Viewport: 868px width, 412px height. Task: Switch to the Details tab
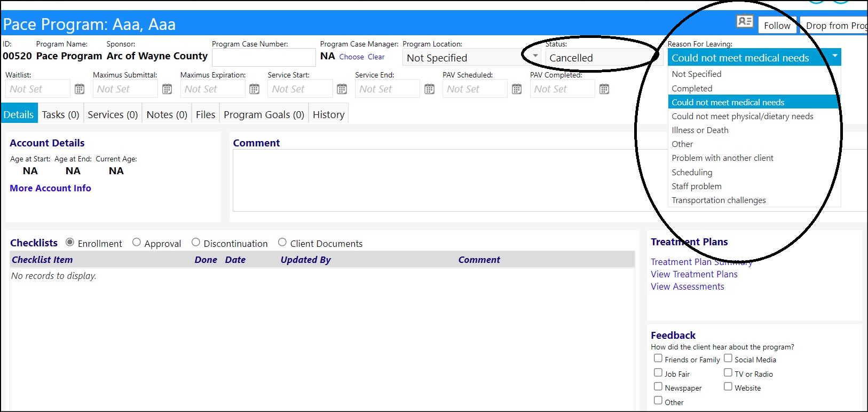[x=19, y=114]
